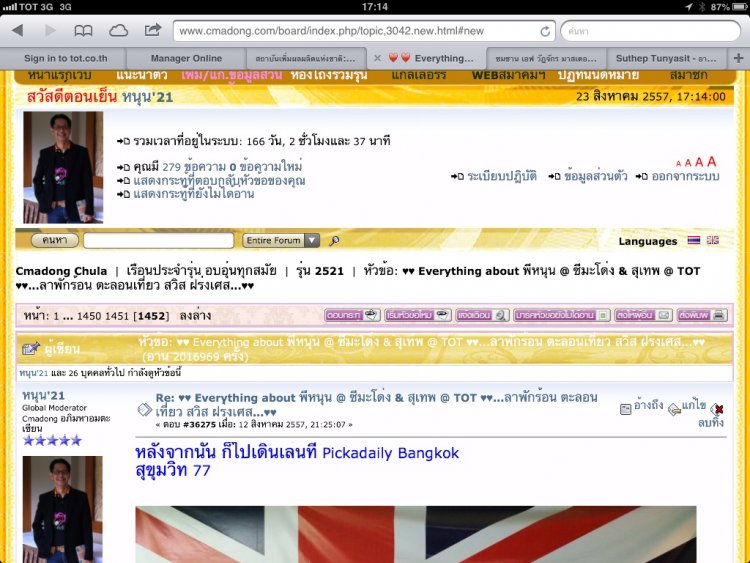Close the Everything... tab with X
The height and width of the screenshot is (563, 750).
pos(377,58)
